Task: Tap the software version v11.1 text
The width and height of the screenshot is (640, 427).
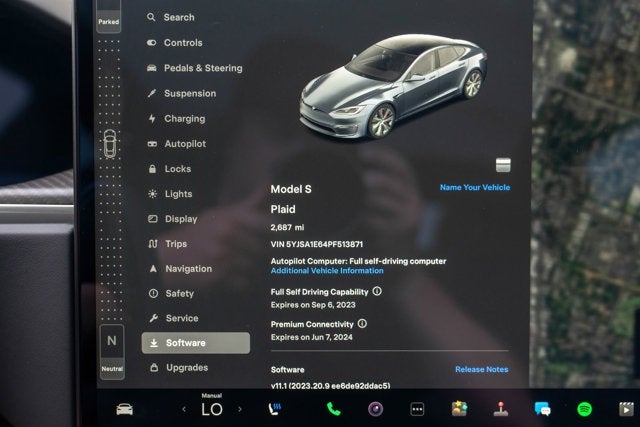Action: point(330,385)
